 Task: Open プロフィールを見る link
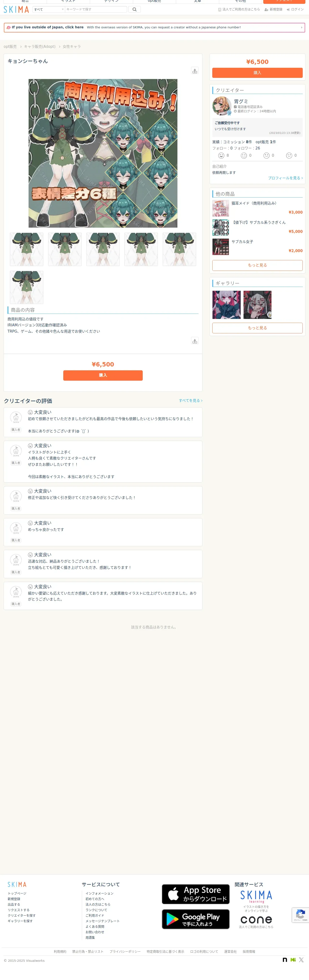285,178
